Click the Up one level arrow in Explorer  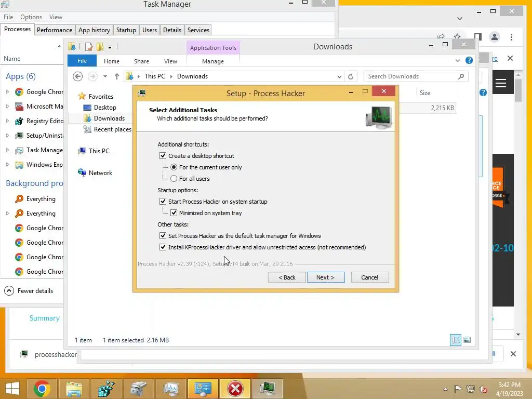[x=117, y=76]
